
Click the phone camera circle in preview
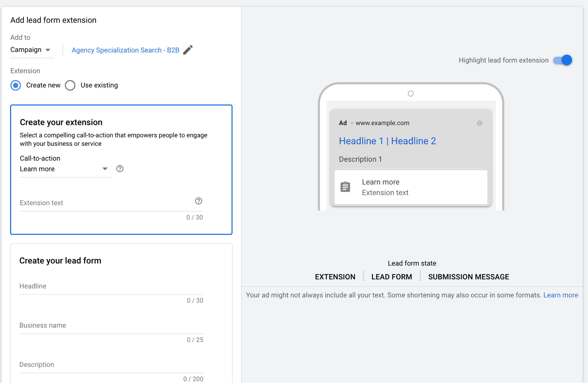(411, 94)
